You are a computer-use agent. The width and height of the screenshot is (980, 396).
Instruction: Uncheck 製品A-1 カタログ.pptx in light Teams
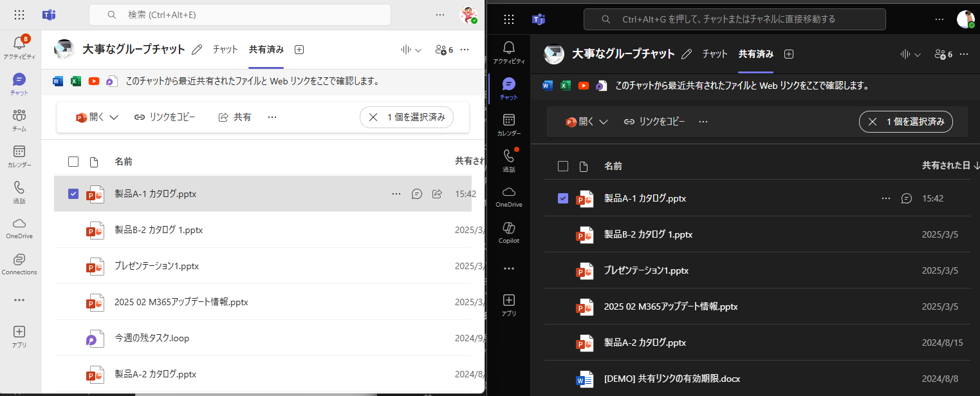(73, 194)
